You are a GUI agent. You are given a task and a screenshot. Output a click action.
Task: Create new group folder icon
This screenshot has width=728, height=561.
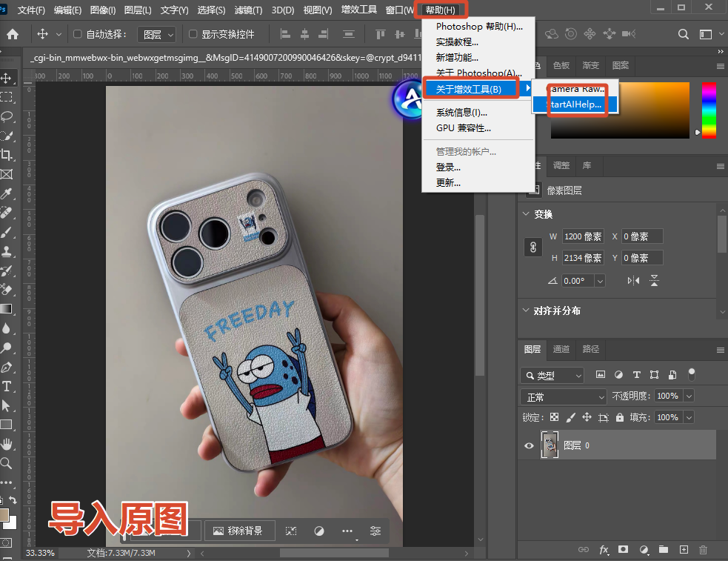click(x=664, y=549)
